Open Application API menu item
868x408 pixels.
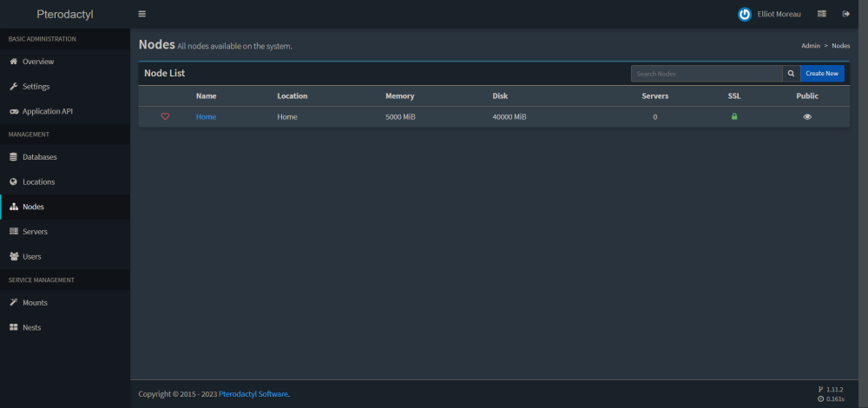[x=65, y=111]
